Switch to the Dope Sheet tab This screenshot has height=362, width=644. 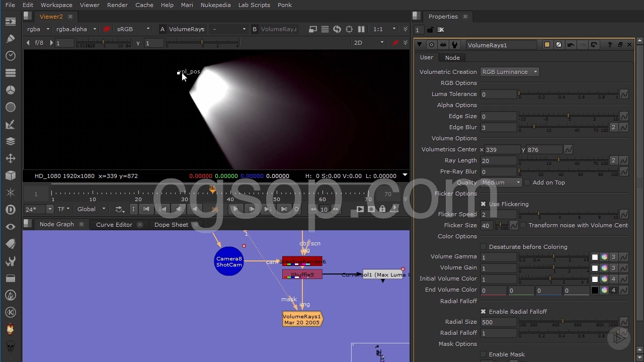tap(171, 225)
